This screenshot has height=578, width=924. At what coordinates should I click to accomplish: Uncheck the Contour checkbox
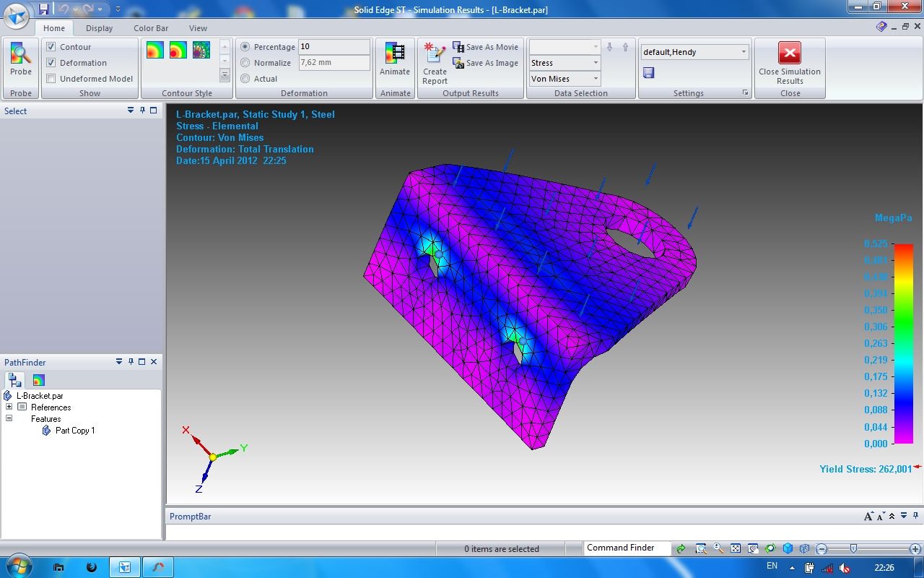(51, 47)
